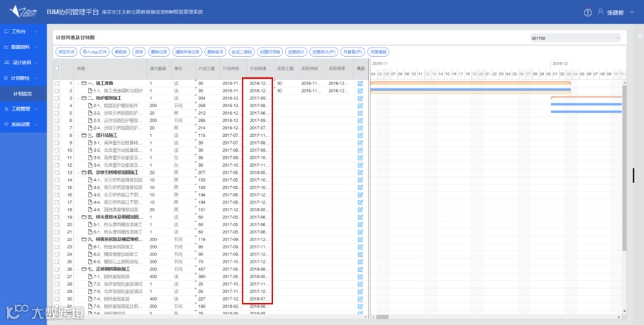Click the edit icon in row 30
Viewport: 644px width, 325px height.
pos(360,299)
